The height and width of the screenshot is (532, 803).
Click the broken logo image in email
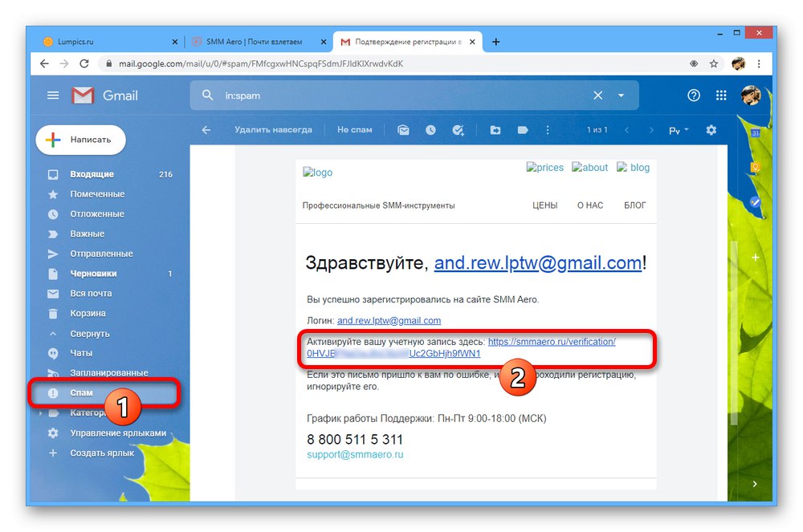(x=317, y=173)
